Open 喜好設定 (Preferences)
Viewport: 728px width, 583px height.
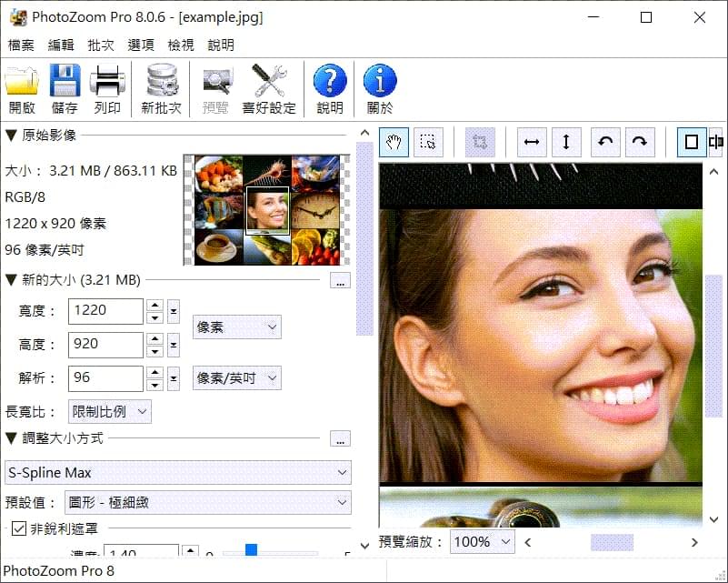pos(270,86)
